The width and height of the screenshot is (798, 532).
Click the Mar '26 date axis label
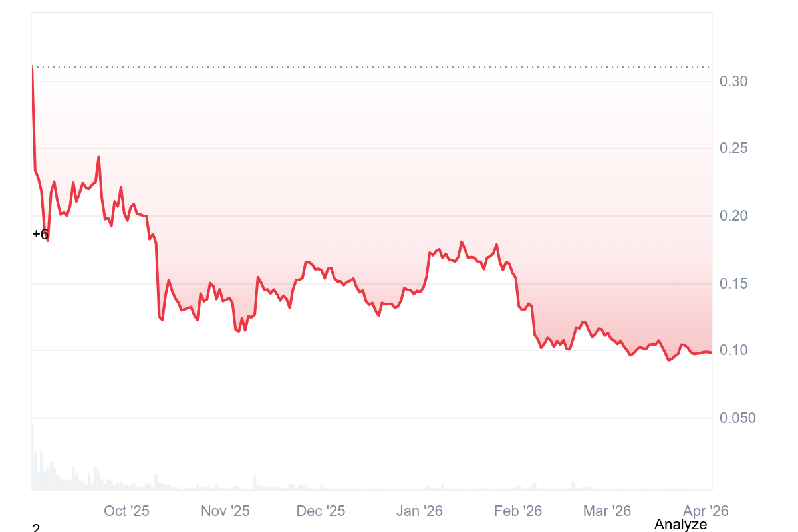point(606,511)
